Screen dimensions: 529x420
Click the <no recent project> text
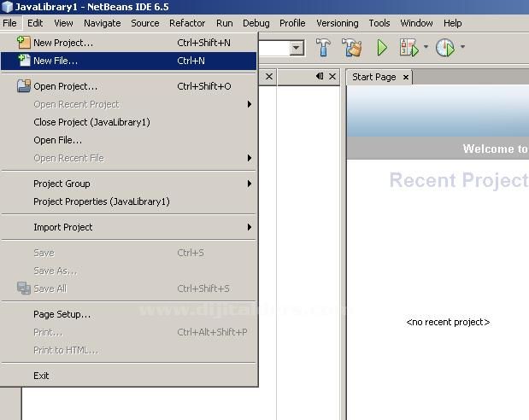(448, 322)
